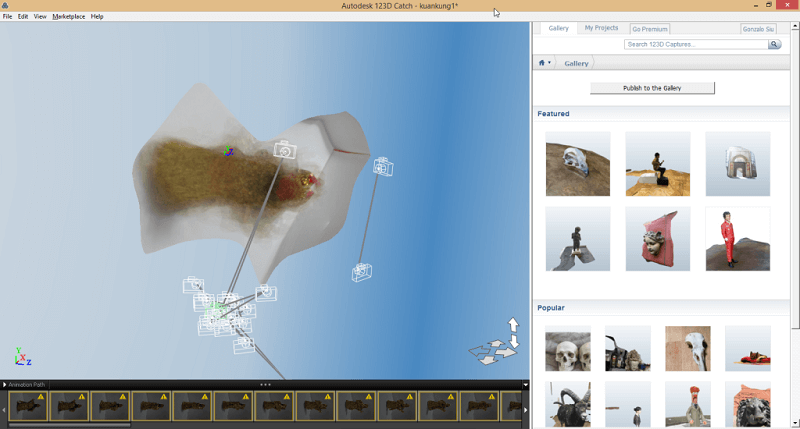Open the featured face sculpture on red capture
The width and height of the screenshot is (800, 429).
658,239
